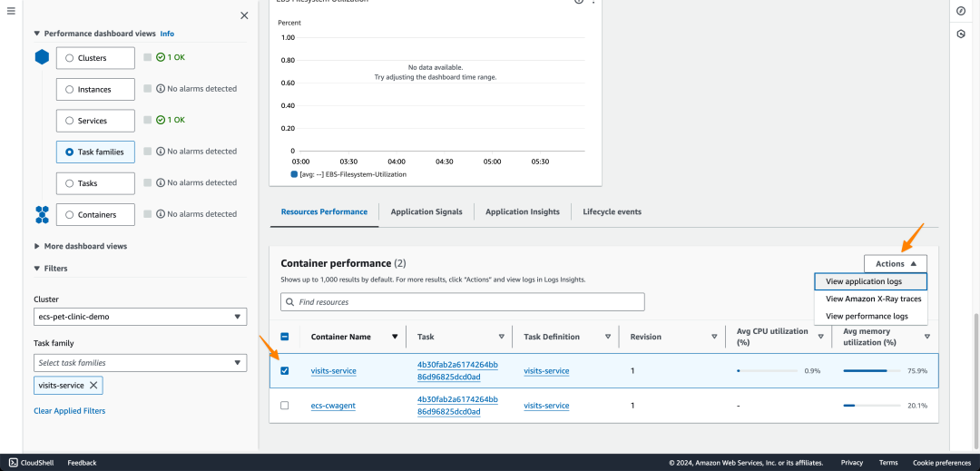Remove the visits-service filter chip
Image resolution: width=980 pixels, height=471 pixels.
click(93, 386)
